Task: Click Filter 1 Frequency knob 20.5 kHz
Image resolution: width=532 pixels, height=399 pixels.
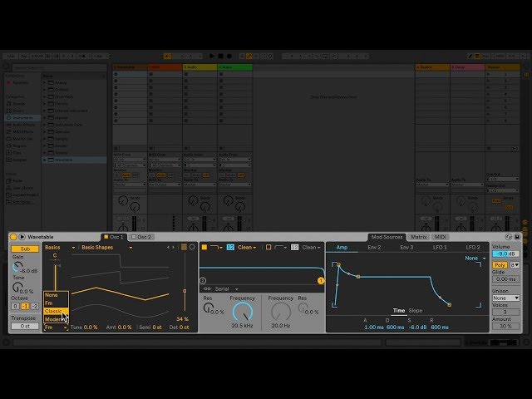Action: [x=243, y=313]
